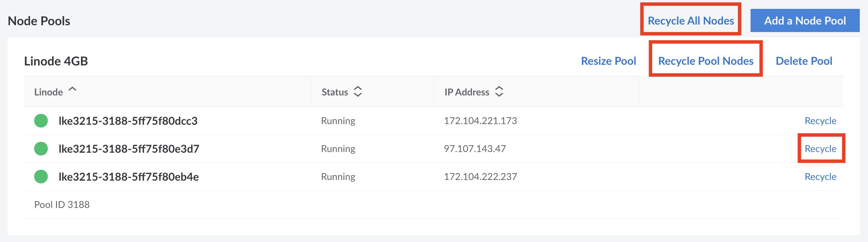Open node lke3215-3188-5ff75f80e3d7
This screenshot has height=242, width=868.
point(129,149)
